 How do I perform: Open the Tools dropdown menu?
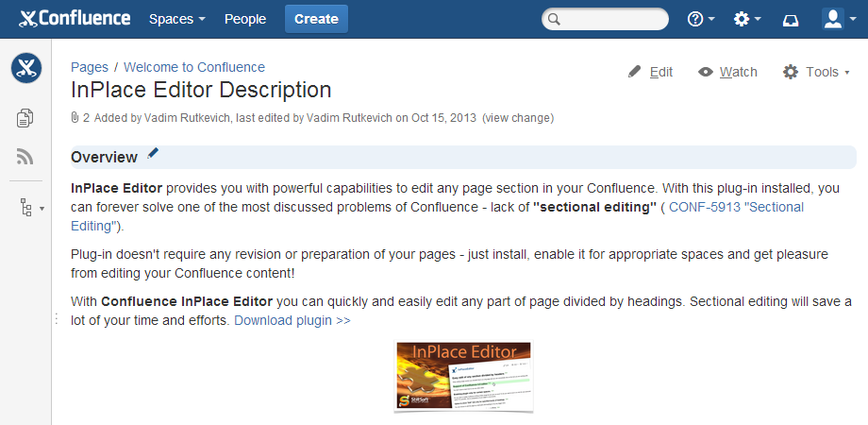point(816,72)
